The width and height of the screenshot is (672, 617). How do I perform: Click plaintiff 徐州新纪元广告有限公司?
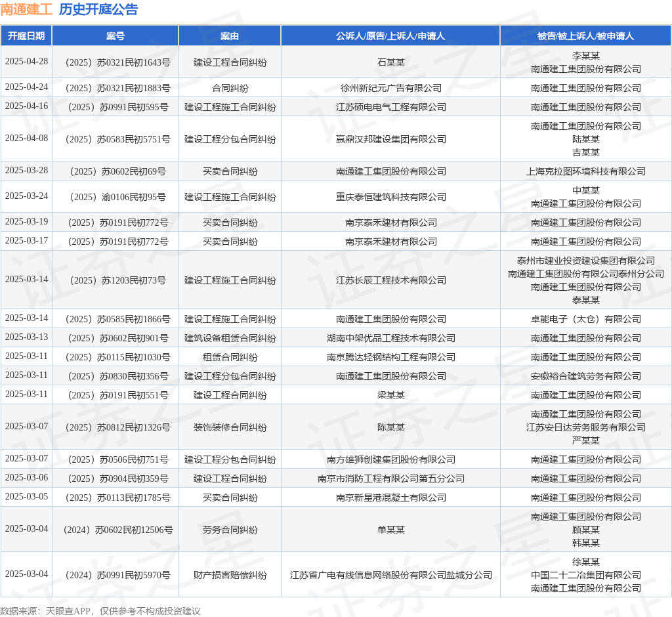tap(391, 89)
